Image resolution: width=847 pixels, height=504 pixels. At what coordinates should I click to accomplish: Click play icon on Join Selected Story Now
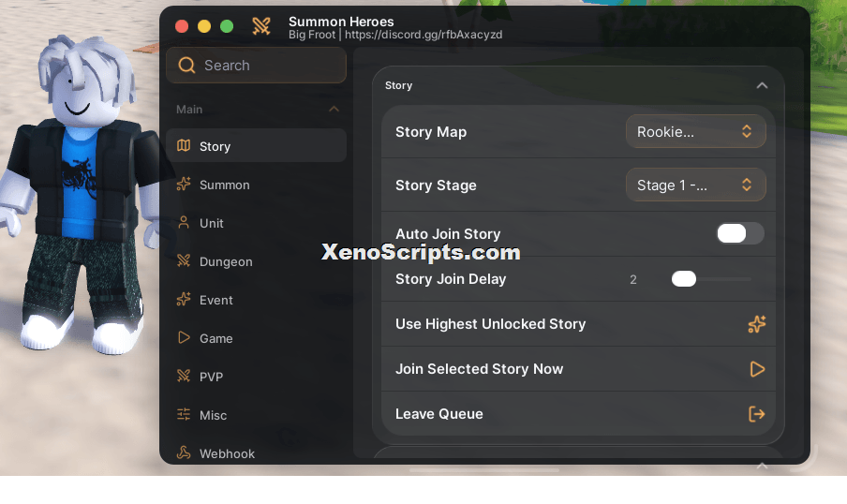[757, 369]
